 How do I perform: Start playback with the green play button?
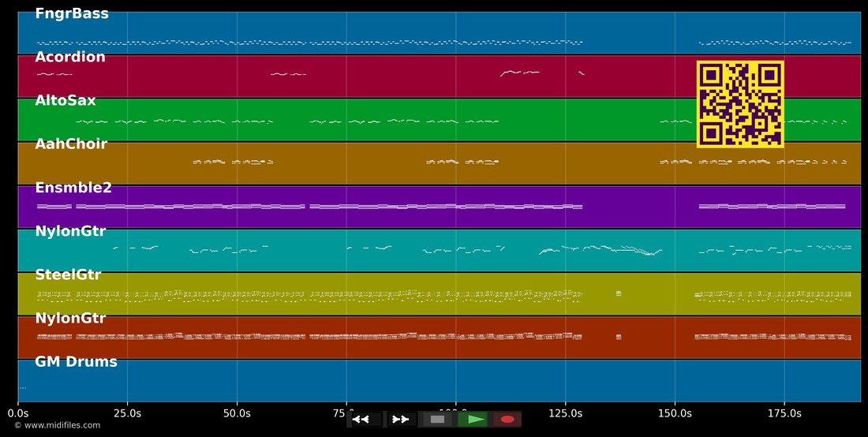472,420
